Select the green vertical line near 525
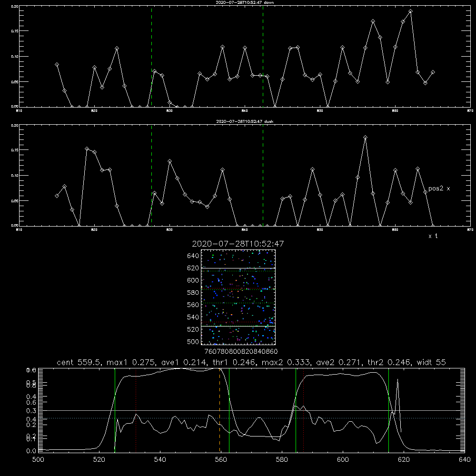 [x=115, y=410]
